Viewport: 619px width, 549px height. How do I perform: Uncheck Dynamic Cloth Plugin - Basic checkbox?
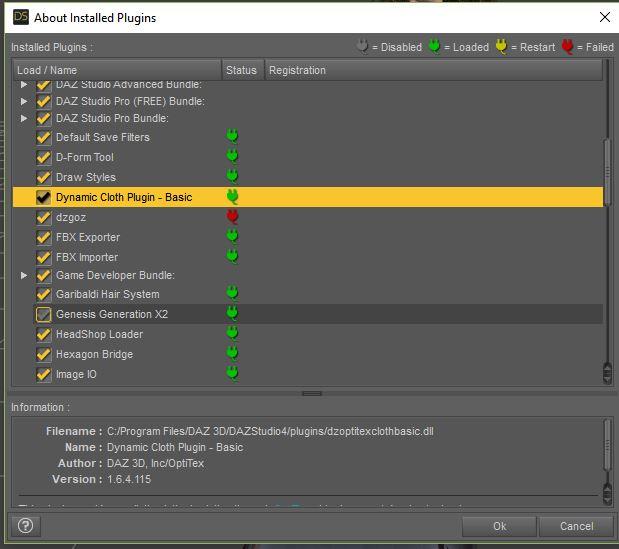click(x=43, y=197)
